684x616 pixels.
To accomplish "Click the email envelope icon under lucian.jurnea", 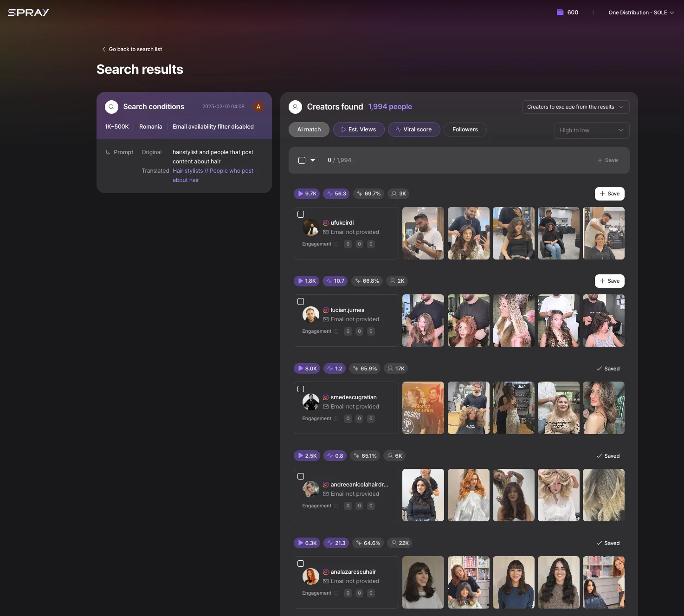I will tap(326, 319).
